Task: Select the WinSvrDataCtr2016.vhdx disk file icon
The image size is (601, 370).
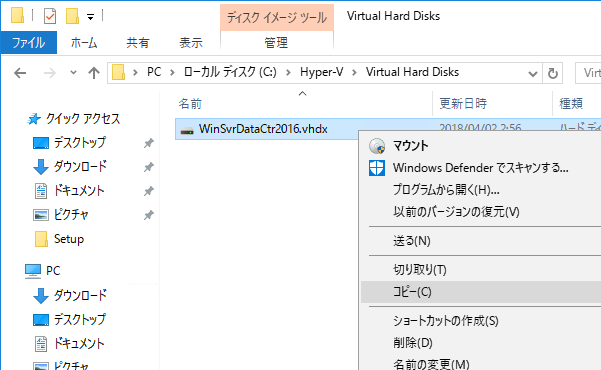Action: click(x=187, y=130)
